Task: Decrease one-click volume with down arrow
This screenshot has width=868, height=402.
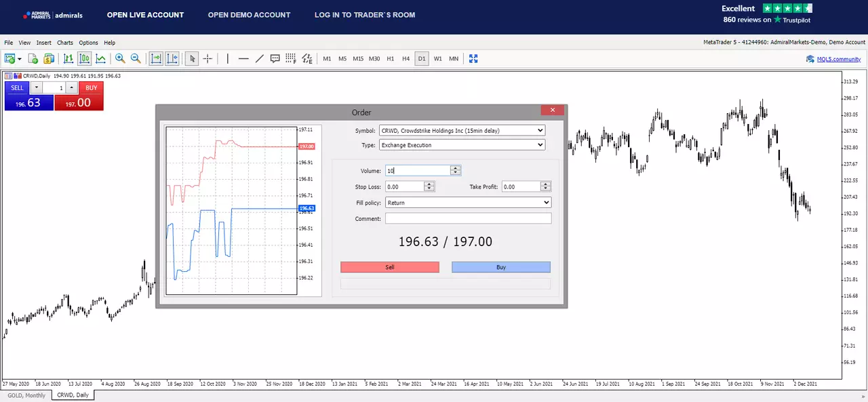Action: [37, 87]
